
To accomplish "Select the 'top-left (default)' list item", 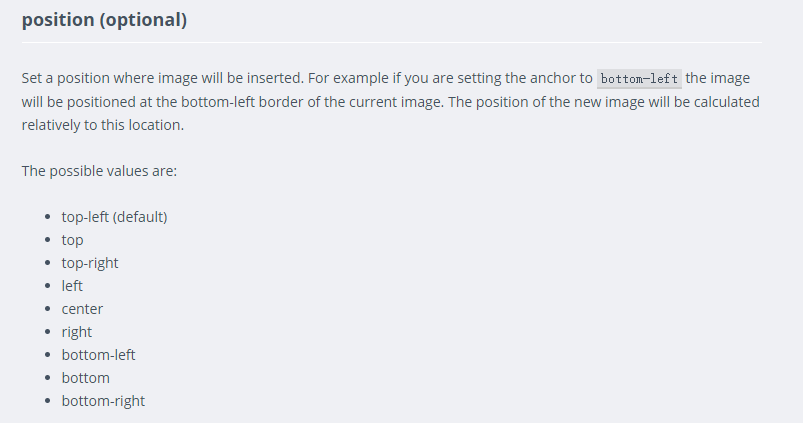I will [x=114, y=217].
